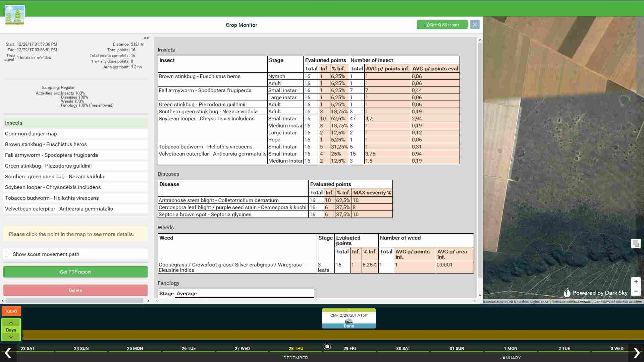The height and width of the screenshot is (362, 644).
Task: Enable Show scout movement path checkbox
Action: (x=9, y=254)
